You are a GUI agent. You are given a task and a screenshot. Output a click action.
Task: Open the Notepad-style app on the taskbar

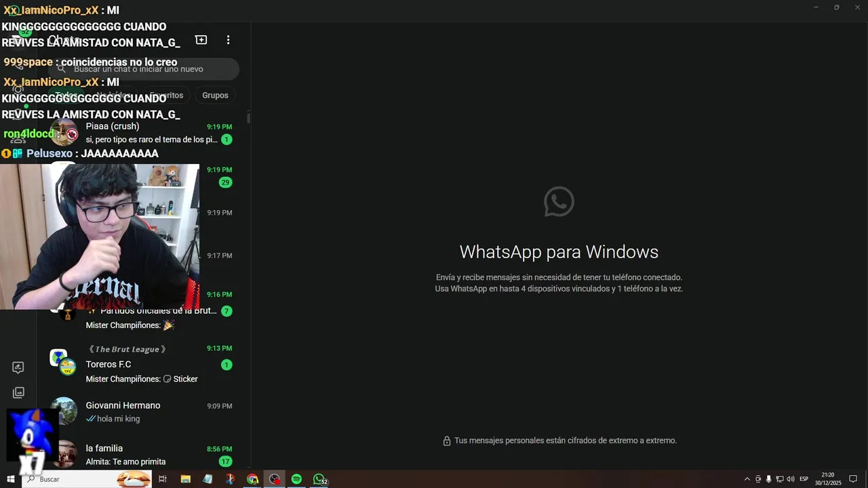click(208, 479)
